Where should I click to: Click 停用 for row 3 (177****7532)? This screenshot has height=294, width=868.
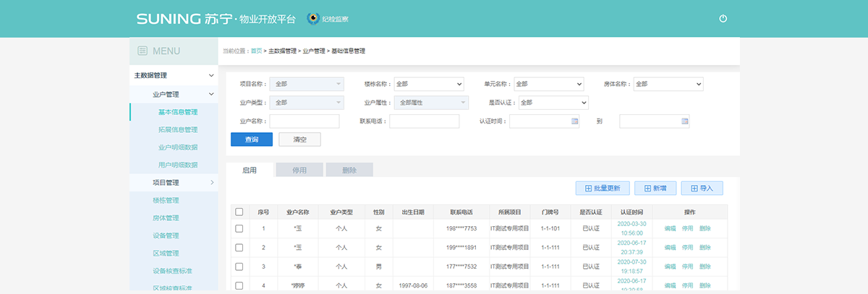pyautogui.click(x=687, y=267)
